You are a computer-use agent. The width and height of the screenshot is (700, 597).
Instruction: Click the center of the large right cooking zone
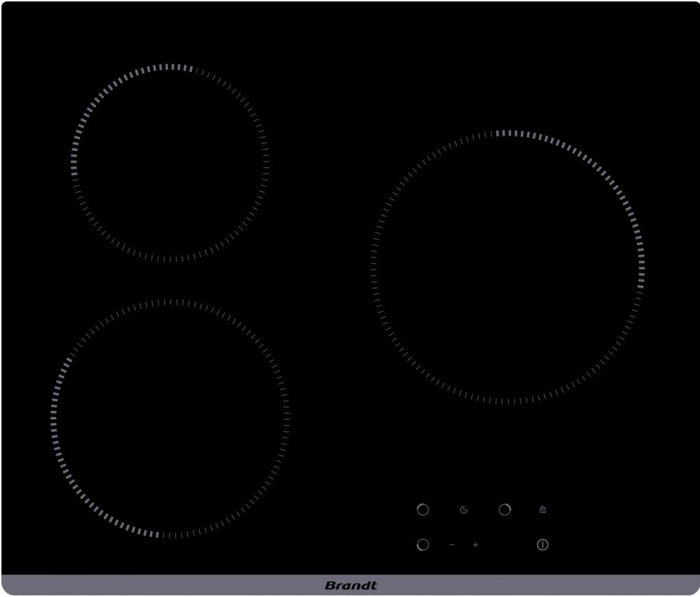point(507,267)
